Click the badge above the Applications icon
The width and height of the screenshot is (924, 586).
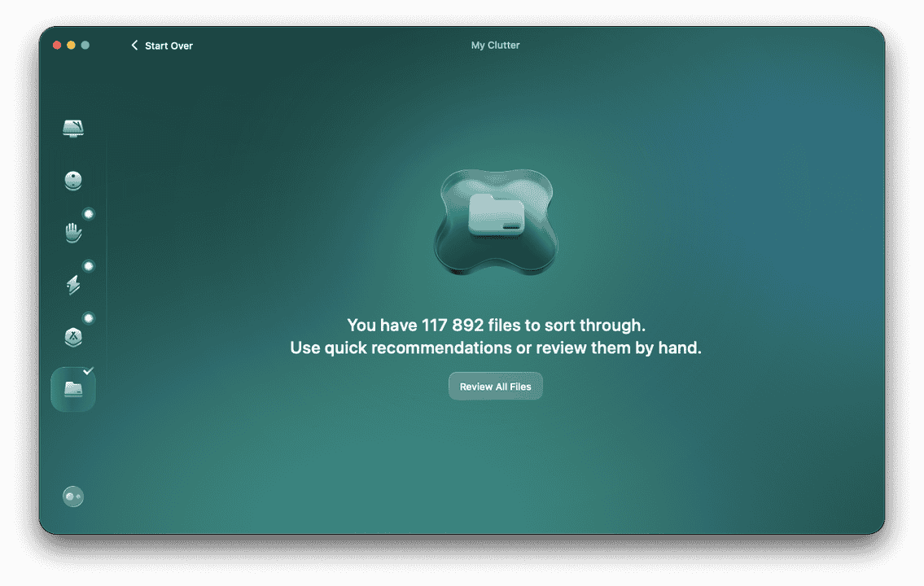(x=89, y=317)
